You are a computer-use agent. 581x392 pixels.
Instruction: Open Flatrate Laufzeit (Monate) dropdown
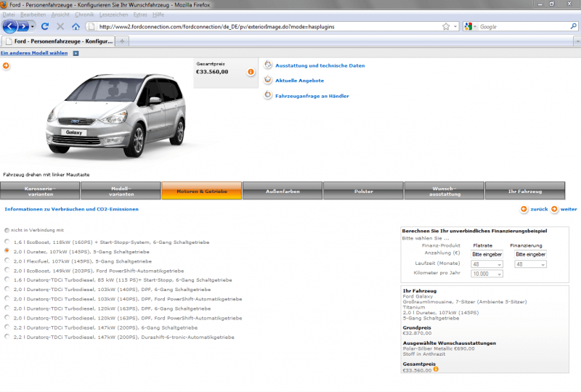(x=487, y=264)
